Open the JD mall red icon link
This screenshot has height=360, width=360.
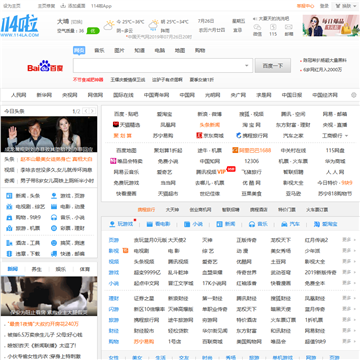199,136
